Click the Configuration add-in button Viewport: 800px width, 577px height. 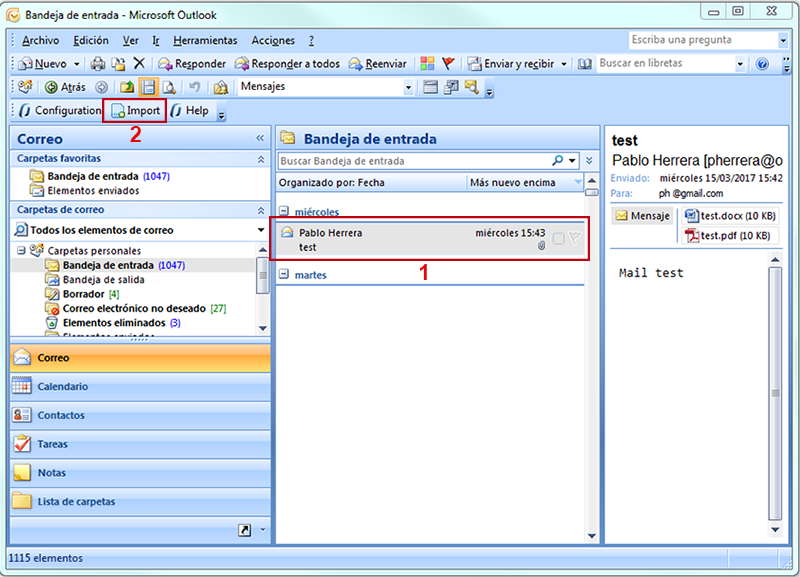pos(60,111)
